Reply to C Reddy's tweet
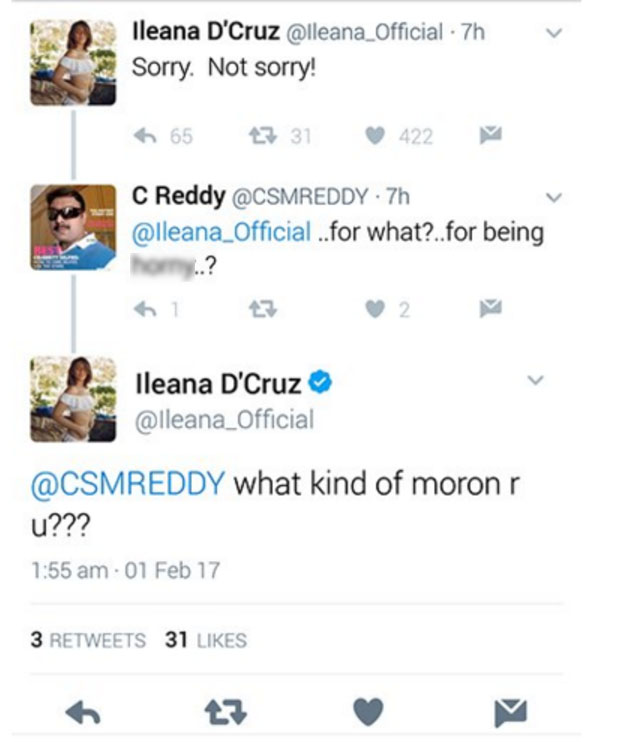Image resolution: width=644 pixels, height=742 pixels. coord(146,310)
